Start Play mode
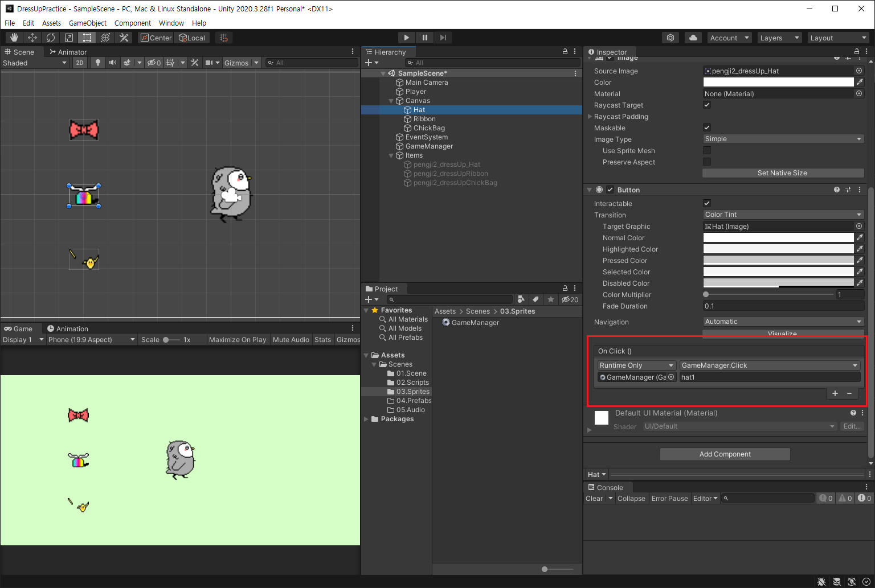 406,38
